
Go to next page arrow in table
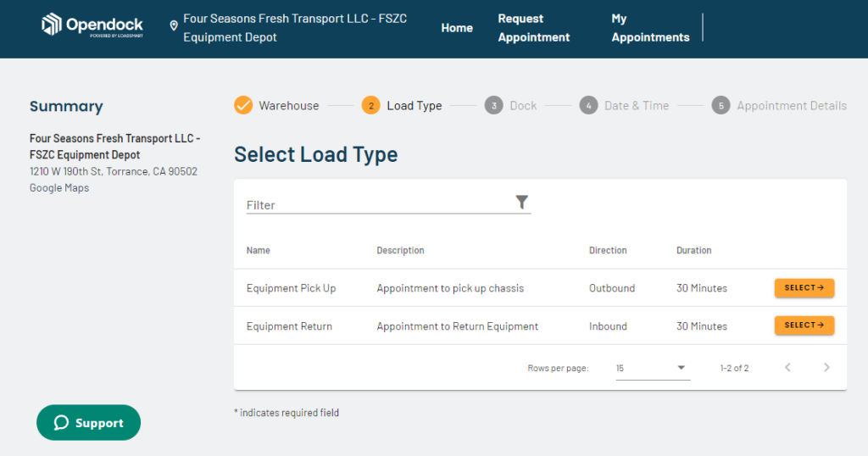click(826, 368)
